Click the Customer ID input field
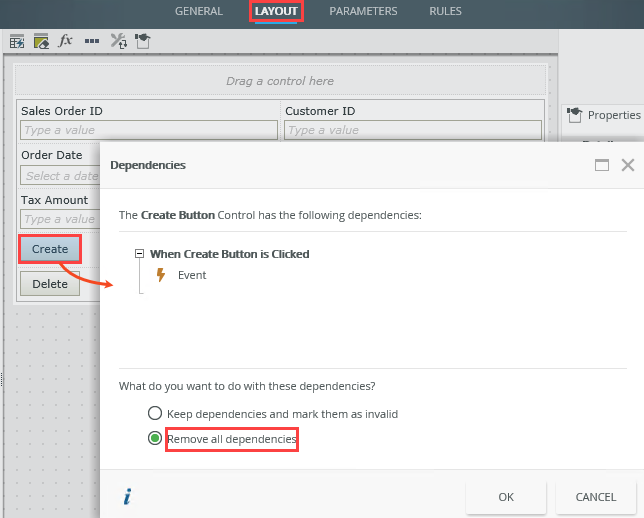Screen dimensions: 644x518 pos(413,130)
